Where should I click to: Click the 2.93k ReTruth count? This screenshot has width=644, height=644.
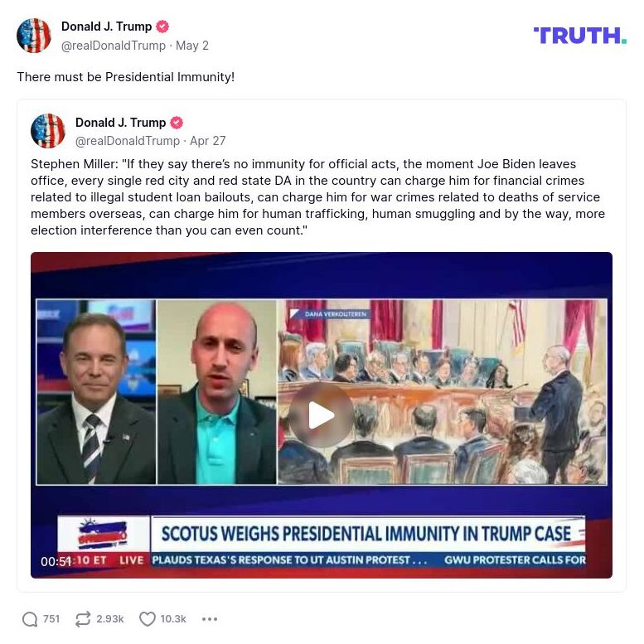110,619
